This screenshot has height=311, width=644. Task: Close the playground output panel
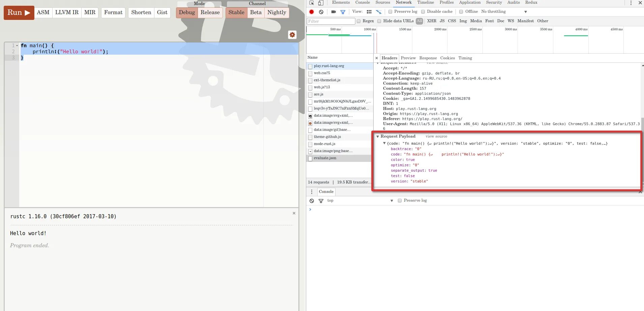coord(294,213)
